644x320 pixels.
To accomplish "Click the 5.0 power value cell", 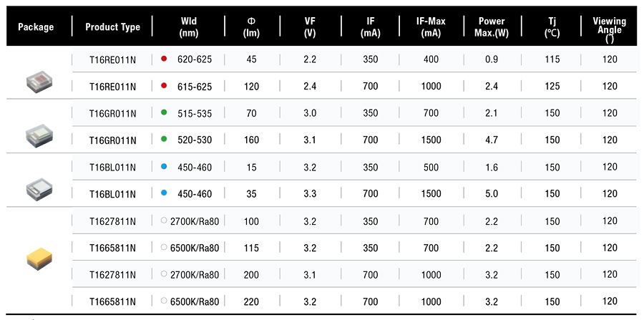I will coord(491,193).
